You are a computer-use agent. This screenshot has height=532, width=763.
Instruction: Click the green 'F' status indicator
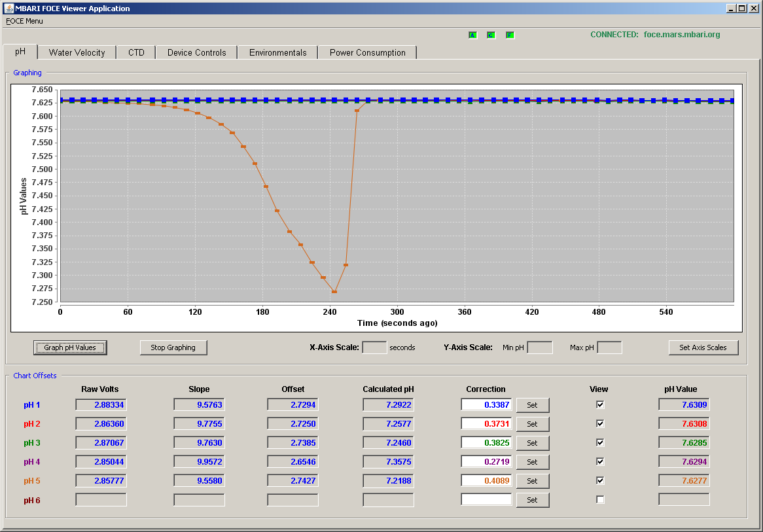click(x=510, y=35)
